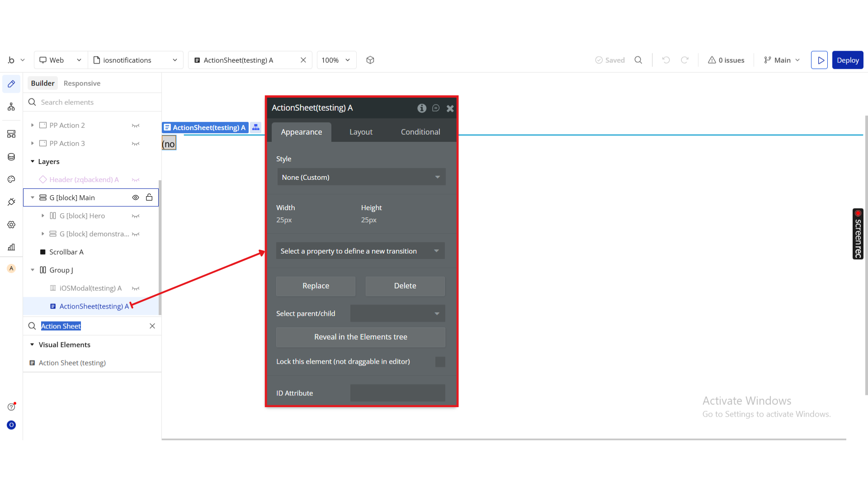Switch to the Layout tab
868x488 pixels.
click(x=361, y=132)
